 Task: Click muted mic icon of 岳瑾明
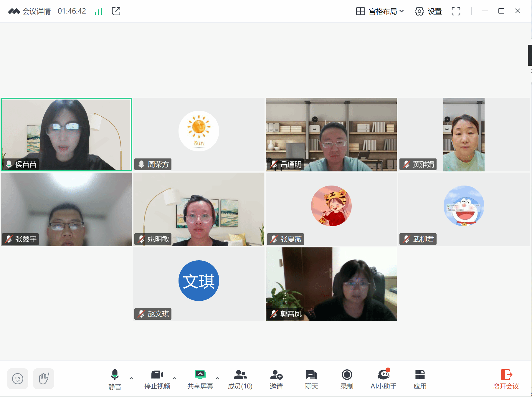point(274,164)
